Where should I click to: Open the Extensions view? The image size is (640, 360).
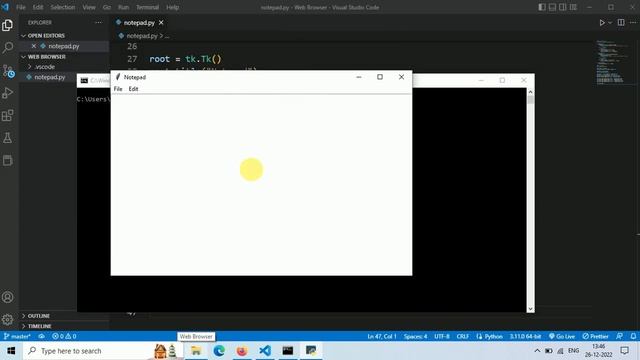click(x=7, y=116)
